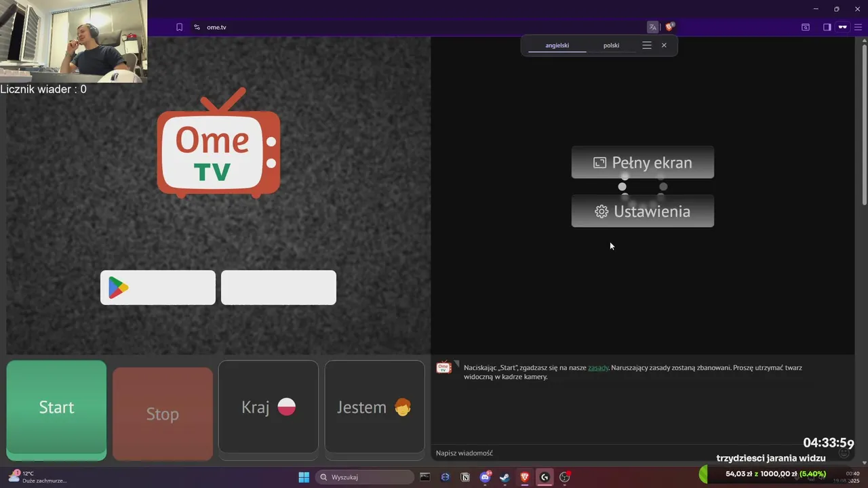
Task: Open Discord from the taskbar
Action: coord(485,477)
